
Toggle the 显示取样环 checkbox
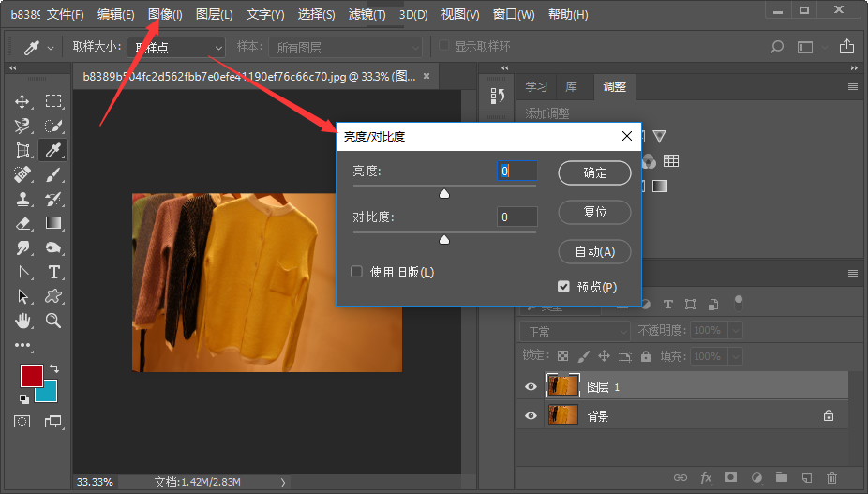[x=443, y=45]
